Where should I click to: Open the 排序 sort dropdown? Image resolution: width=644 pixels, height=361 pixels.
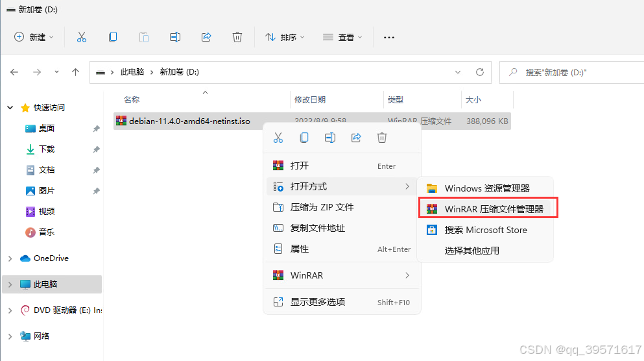(x=285, y=38)
